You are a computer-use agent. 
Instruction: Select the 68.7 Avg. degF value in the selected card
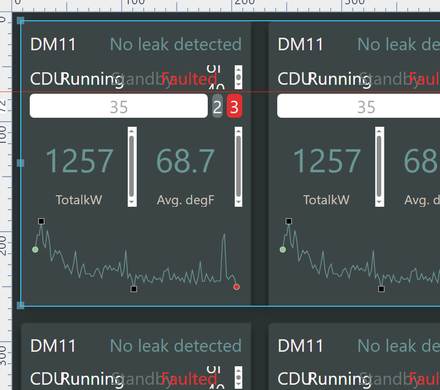tap(185, 161)
